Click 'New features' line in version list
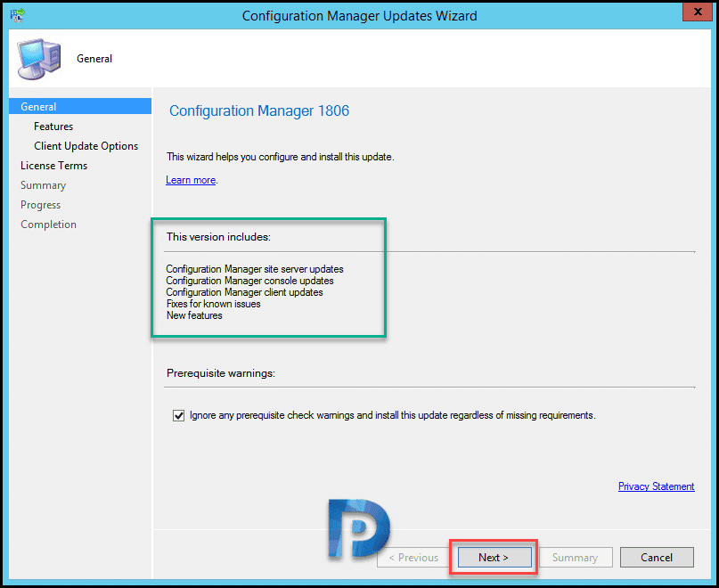Viewport: 719px width, 588px height. [x=194, y=315]
